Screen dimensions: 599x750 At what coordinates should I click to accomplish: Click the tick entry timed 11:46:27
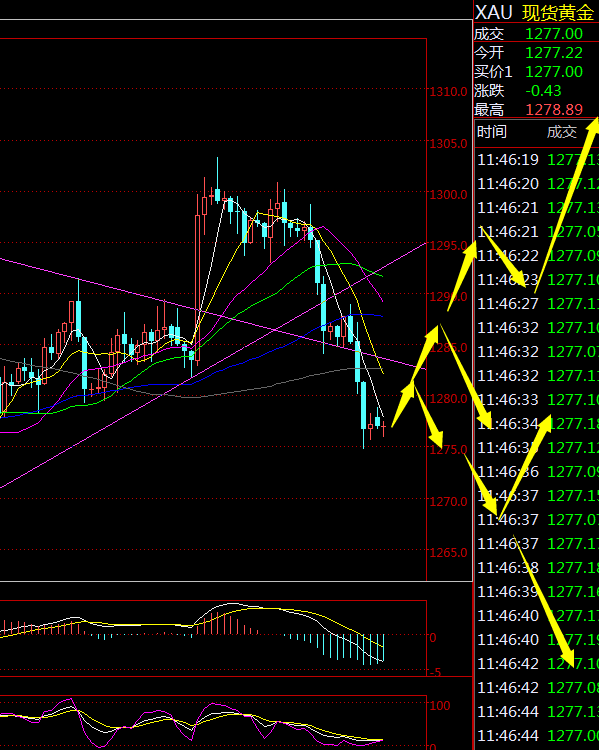pyautogui.click(x=538, y=304)
